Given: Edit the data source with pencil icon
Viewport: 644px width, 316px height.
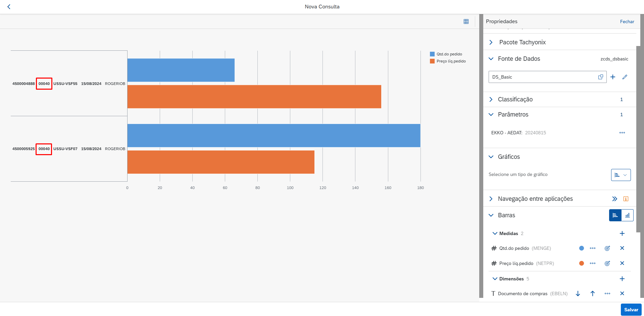Looking at the screenshot, I should [625, 77].
